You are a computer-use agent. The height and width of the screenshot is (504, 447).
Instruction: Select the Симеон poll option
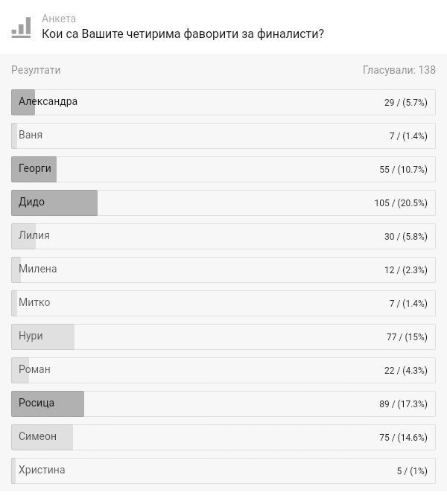[x=223, y=438]
